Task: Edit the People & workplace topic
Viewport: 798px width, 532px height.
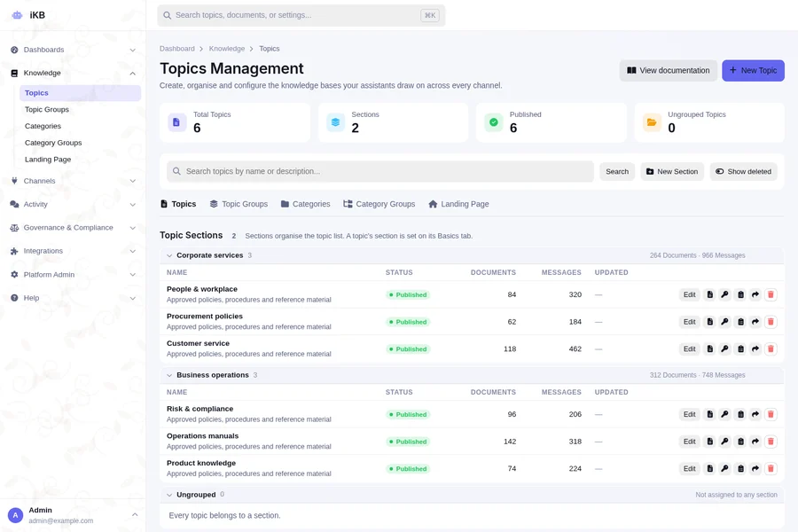Action: (690, 294)
